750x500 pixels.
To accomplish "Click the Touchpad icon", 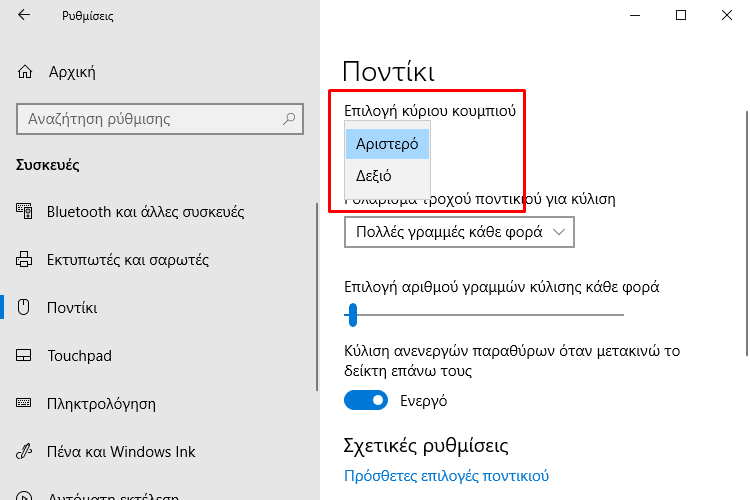I will click(26, 356).
